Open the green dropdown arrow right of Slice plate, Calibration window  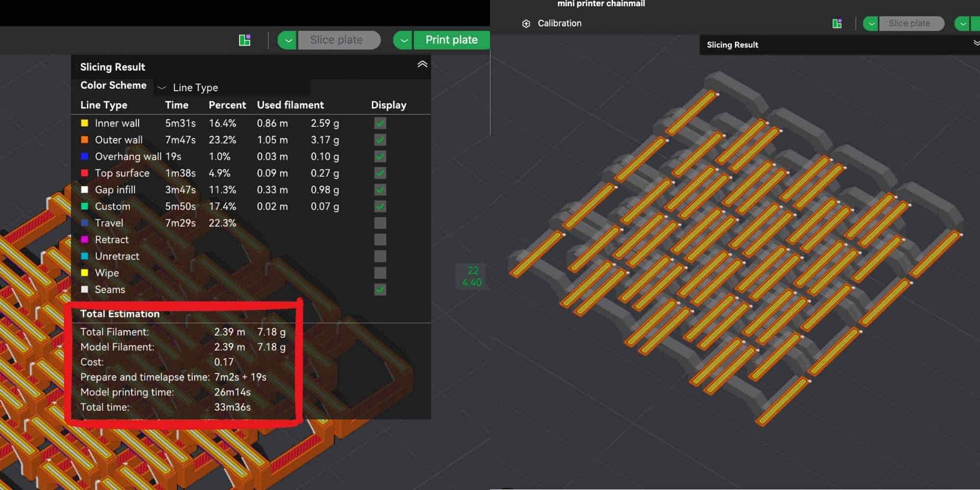click(962, 24)
